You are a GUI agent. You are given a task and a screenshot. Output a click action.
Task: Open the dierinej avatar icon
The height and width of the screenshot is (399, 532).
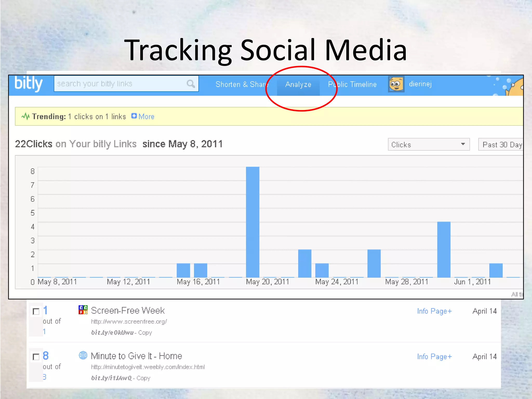pos(396,84)
